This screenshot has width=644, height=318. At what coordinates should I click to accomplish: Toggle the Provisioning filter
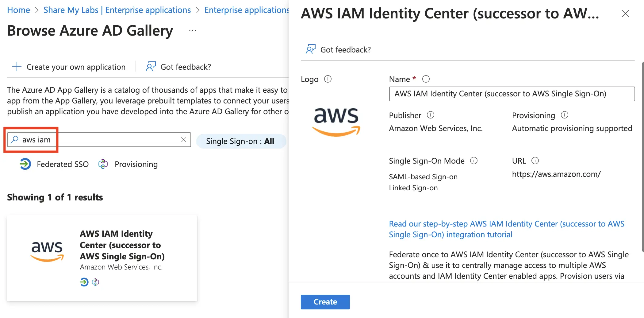[x=128, y=164]
